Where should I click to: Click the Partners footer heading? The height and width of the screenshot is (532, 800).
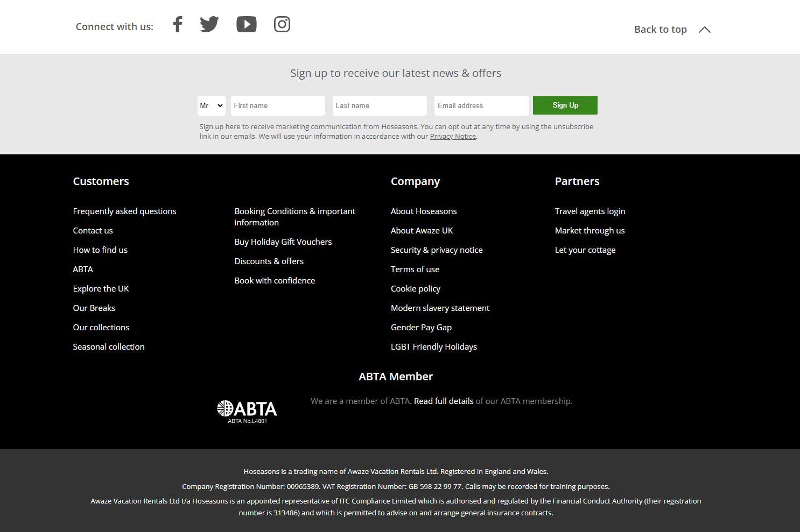[x=577, y=181]
